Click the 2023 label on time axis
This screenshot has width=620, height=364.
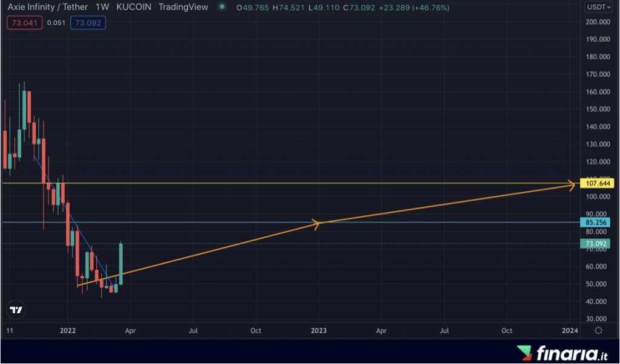click(318, 331)
